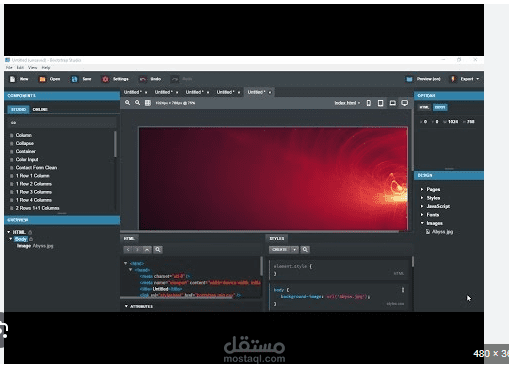Switch Options panel to Body tab

(440, 107)
